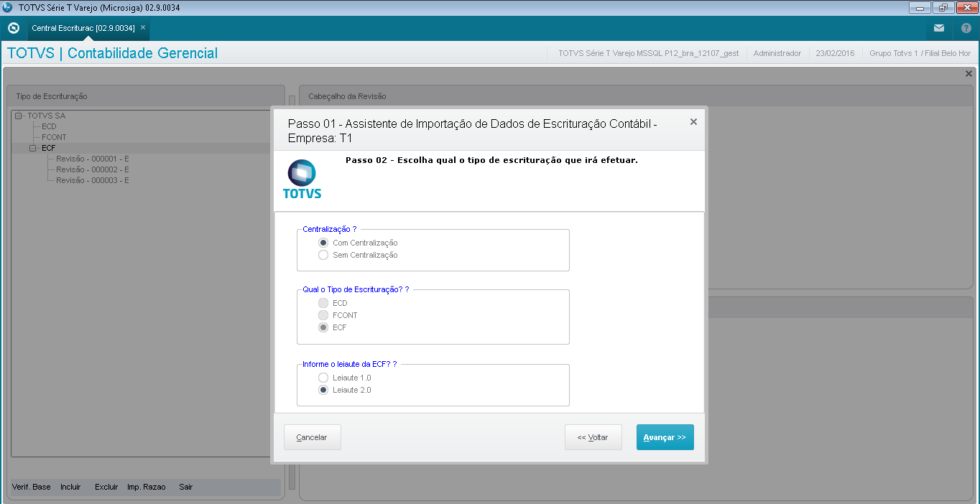The image size is (980, 504).
Task: Select Revisão - 000001 - E
Action: pos(92,159)
